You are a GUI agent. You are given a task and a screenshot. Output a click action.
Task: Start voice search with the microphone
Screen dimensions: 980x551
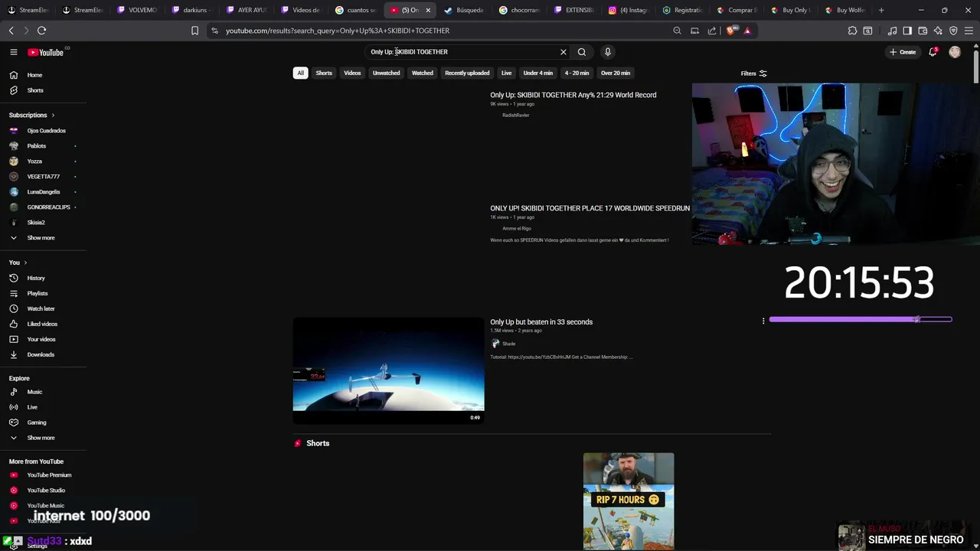[608, 52]
